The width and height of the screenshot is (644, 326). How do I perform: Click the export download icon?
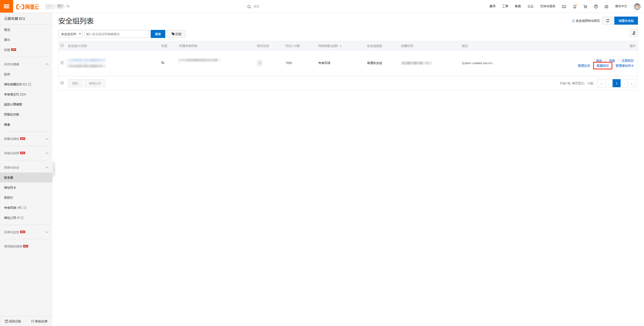[x=634, y=33]
